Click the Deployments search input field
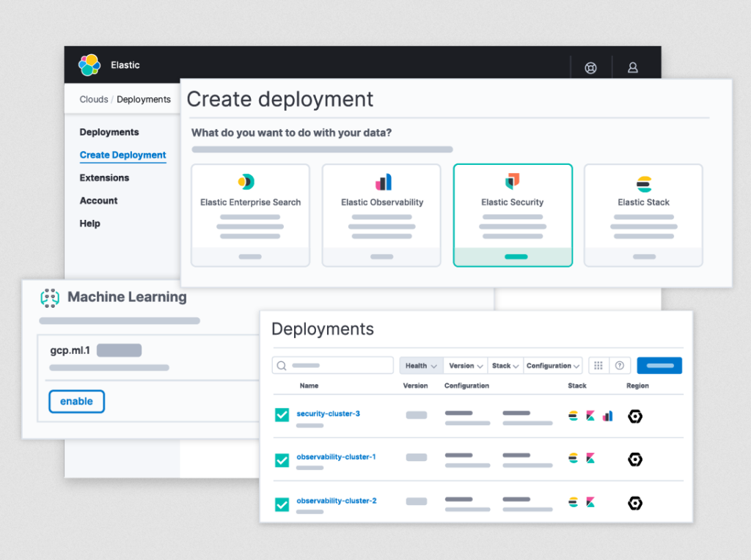Viewport: 751px width, 560px height. click(x=333, y=366)
